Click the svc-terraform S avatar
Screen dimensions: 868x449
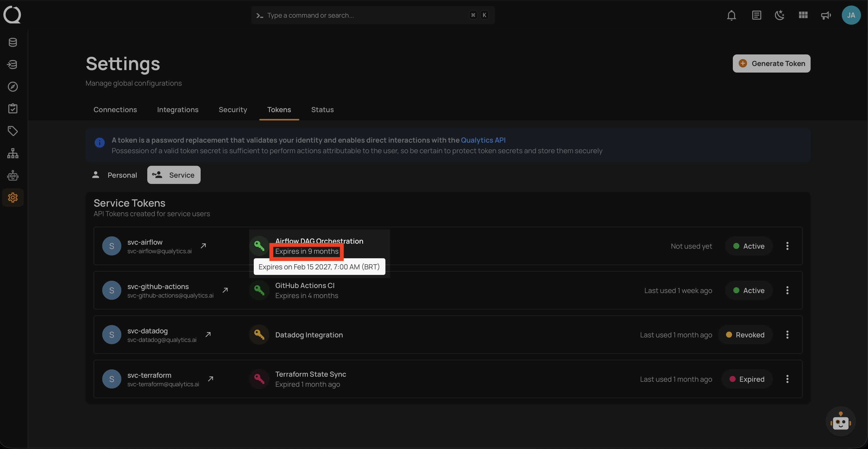point(112,379)
